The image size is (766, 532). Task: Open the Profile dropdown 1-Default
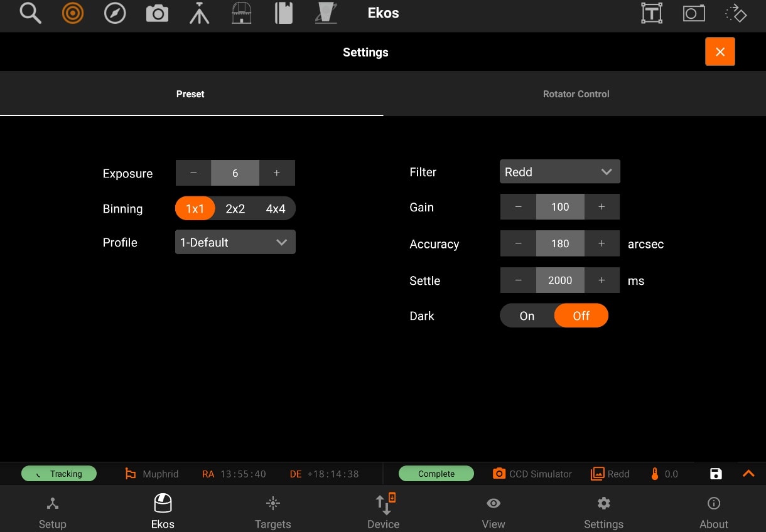pos(235,242)
